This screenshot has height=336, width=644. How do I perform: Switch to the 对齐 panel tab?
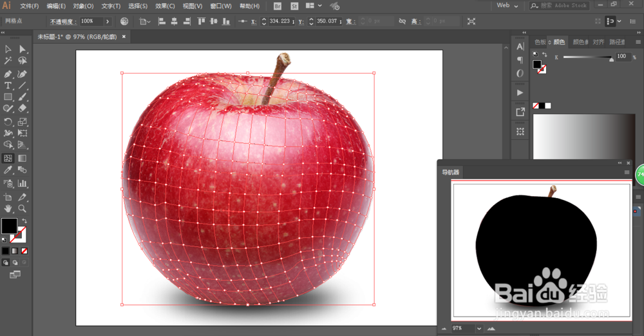pos(598,42)
